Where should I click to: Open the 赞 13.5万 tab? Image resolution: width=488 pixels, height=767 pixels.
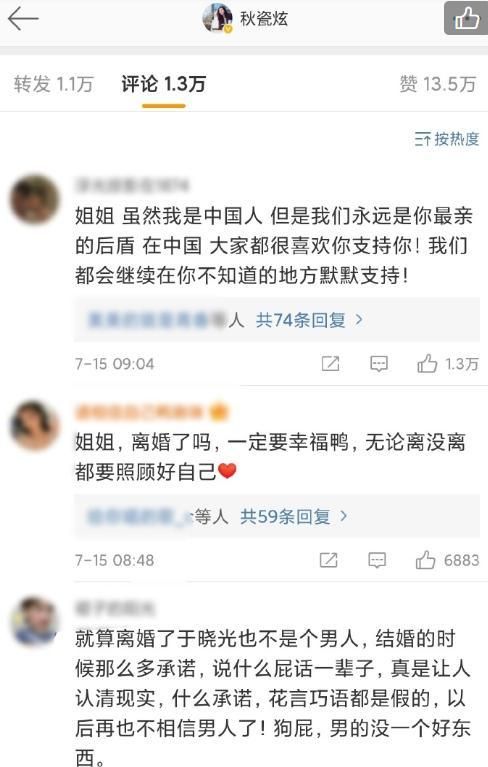click(438, 84)
